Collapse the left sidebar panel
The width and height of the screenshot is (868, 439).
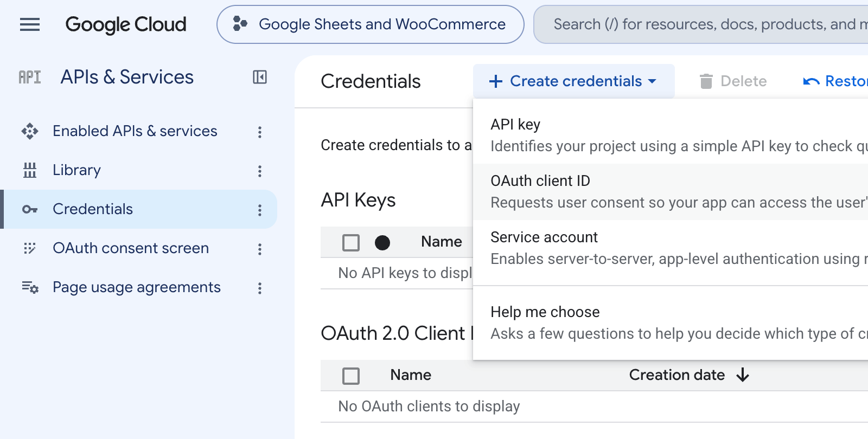click(x=260, y=78)
